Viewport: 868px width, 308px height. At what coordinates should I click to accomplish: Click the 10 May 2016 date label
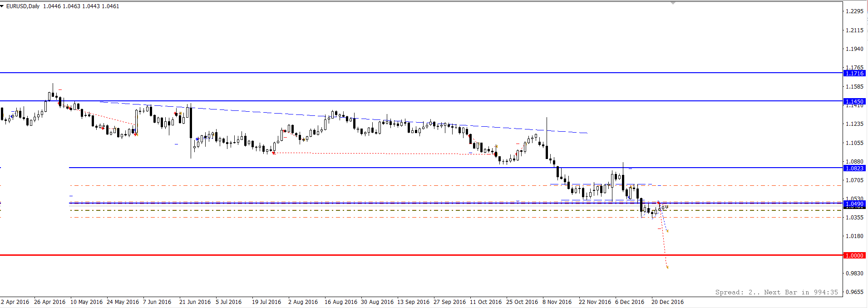pos(87,302)
